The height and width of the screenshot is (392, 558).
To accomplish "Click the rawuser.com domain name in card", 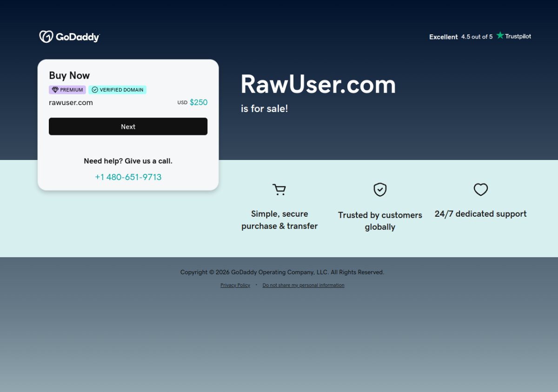I will pos(71,103).
